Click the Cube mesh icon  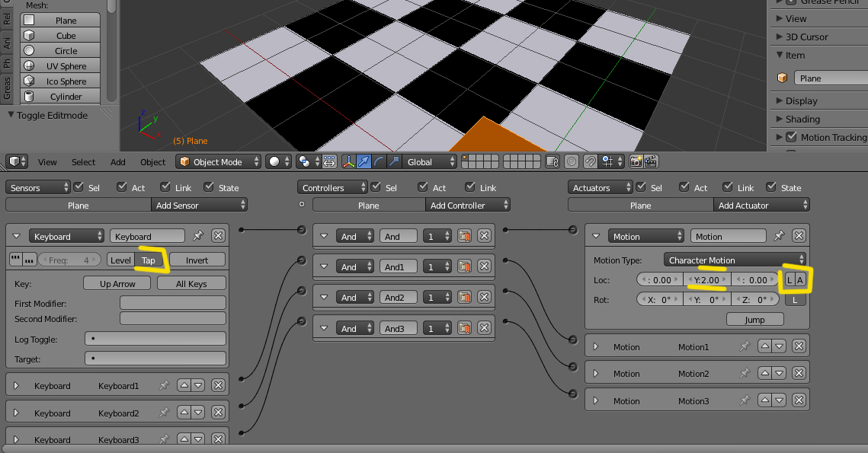click(x=30, y=36)
